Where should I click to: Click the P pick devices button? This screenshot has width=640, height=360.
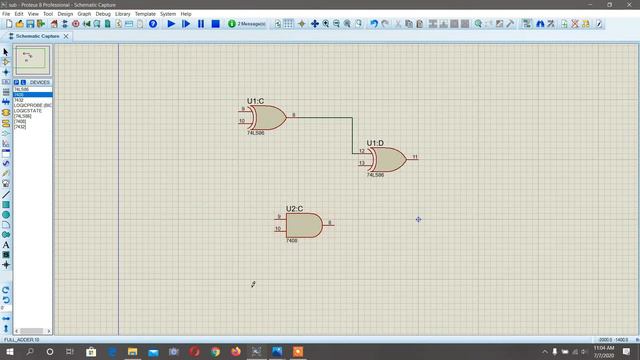(16, 82)
